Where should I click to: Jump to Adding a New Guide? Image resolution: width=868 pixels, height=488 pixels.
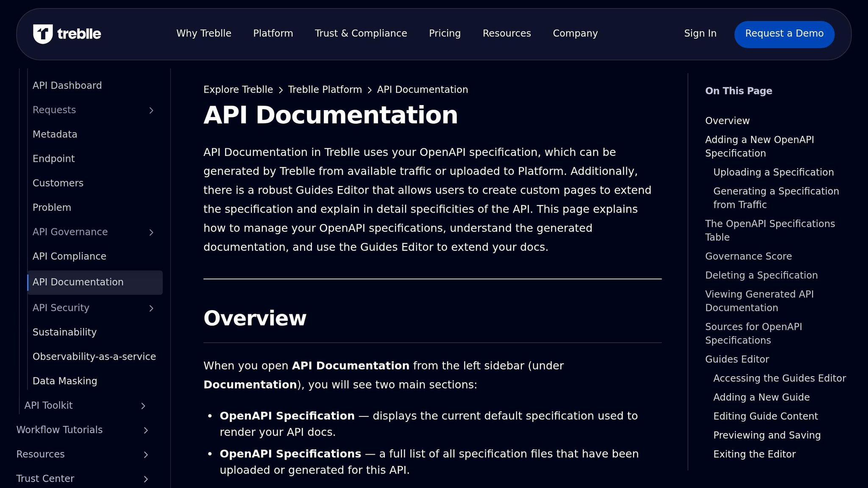(761, 398)
